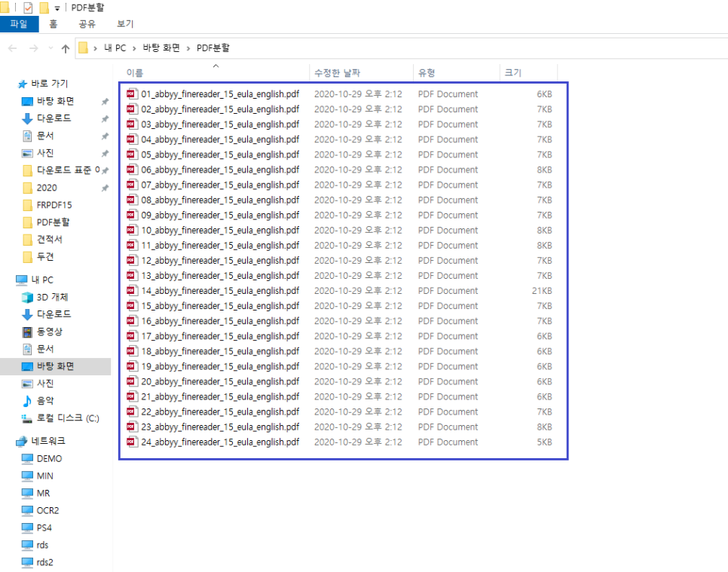Viewport: 728px width, 572px height.
Task: Open 동영상 under 내 PC
Action: pyautogui.click(x=49, y=332)
